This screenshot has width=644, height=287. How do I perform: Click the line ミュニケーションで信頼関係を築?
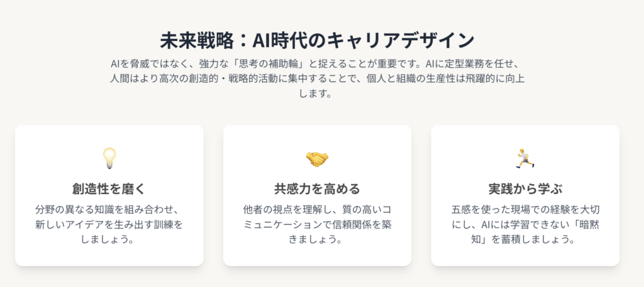coord(317,225)
